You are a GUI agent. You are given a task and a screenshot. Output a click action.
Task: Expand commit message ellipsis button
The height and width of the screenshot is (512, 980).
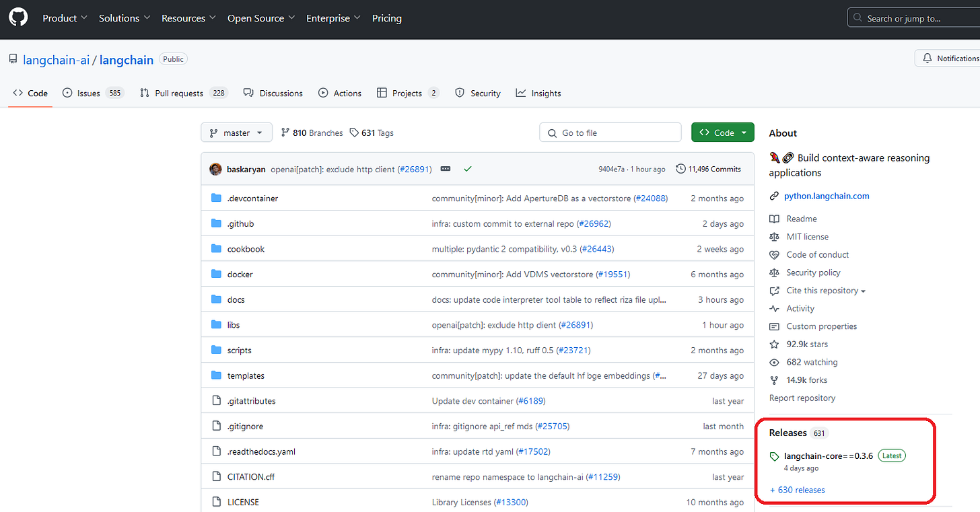[446, 169]
